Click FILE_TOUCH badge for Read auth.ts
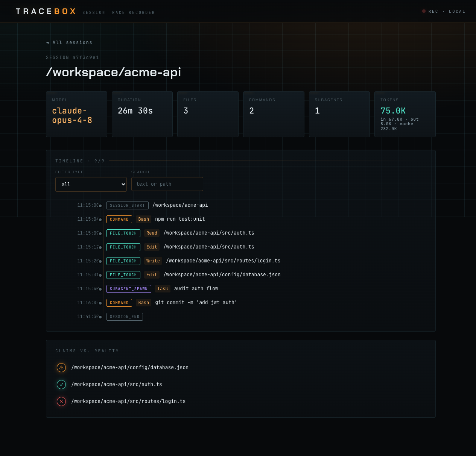This screenshot has width=476, height=456. click(123, 233)
